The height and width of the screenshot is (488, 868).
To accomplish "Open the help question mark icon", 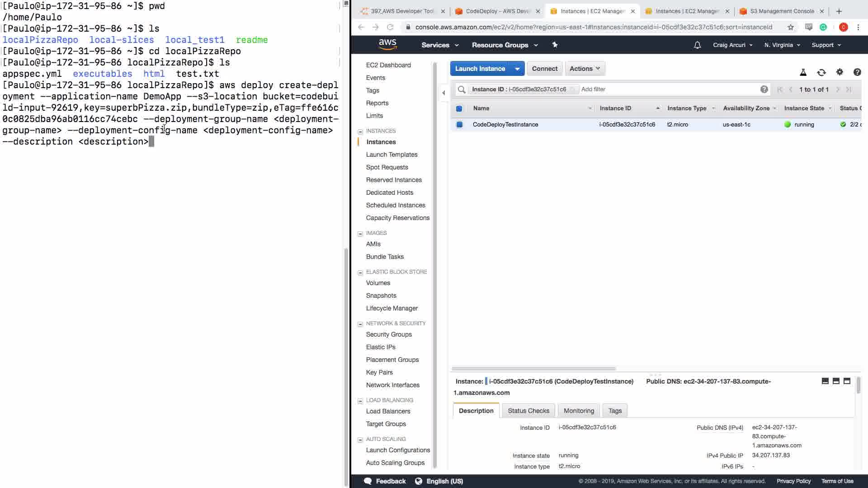I will coord(857,72).
